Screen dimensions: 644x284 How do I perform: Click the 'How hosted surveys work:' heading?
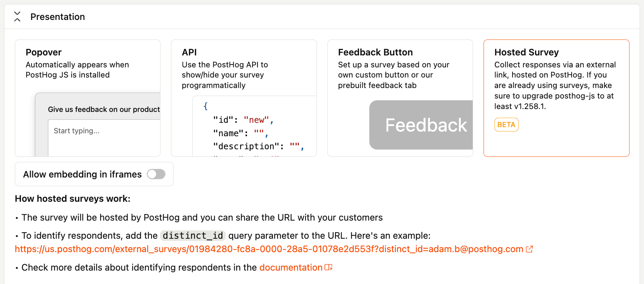coord(72,199)
